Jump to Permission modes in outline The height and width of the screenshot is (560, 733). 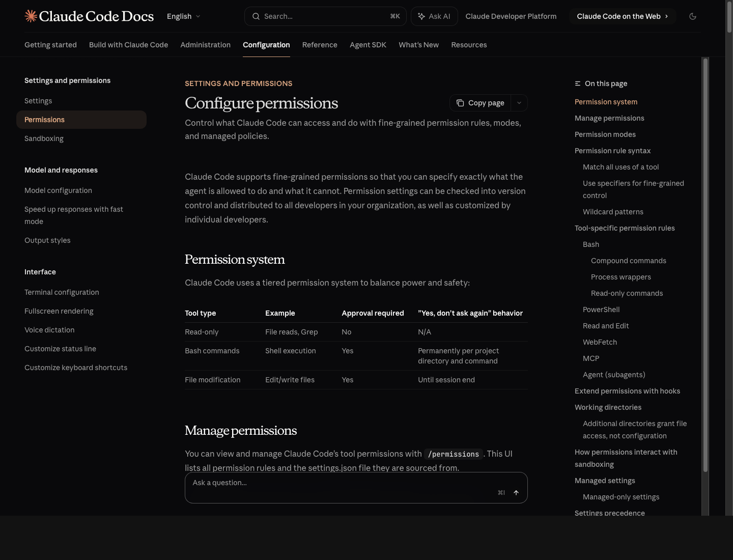[605, 134]
